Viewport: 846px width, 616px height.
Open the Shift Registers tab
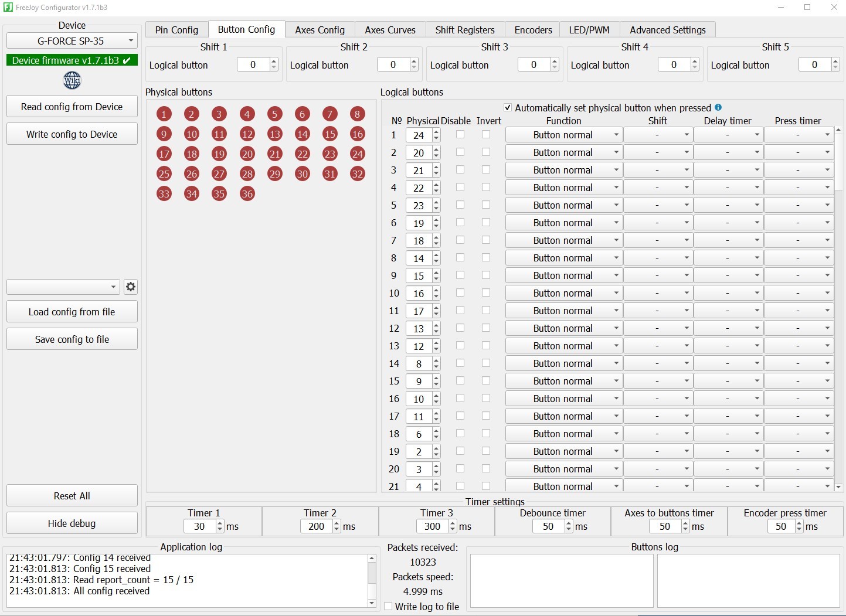[465, 30]
